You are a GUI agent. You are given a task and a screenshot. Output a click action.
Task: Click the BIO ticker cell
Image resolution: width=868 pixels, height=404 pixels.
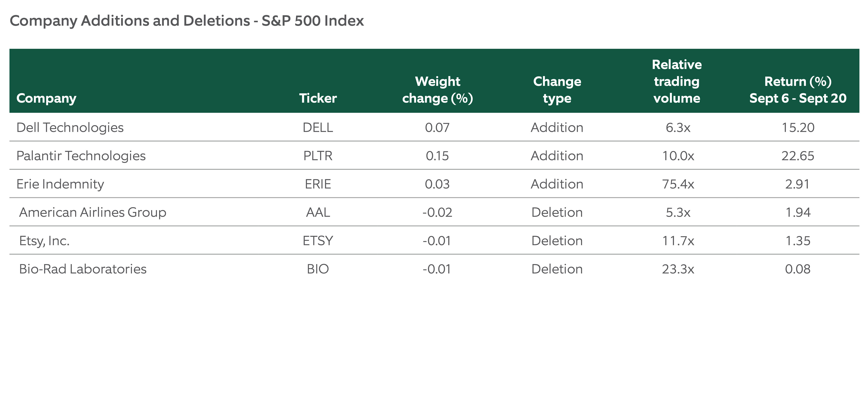318,269
